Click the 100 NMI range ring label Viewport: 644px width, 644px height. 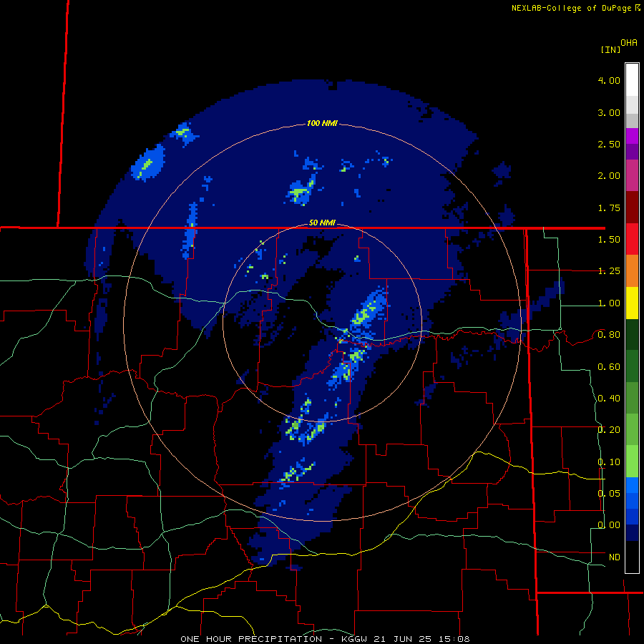(322, 123)
